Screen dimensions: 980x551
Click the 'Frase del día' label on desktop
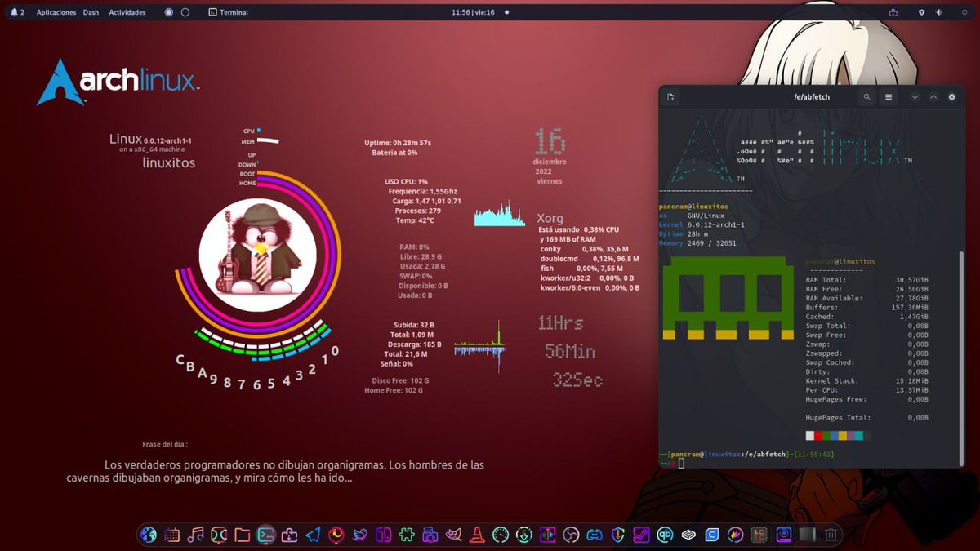pyautogui.click(x=165, y=445)
